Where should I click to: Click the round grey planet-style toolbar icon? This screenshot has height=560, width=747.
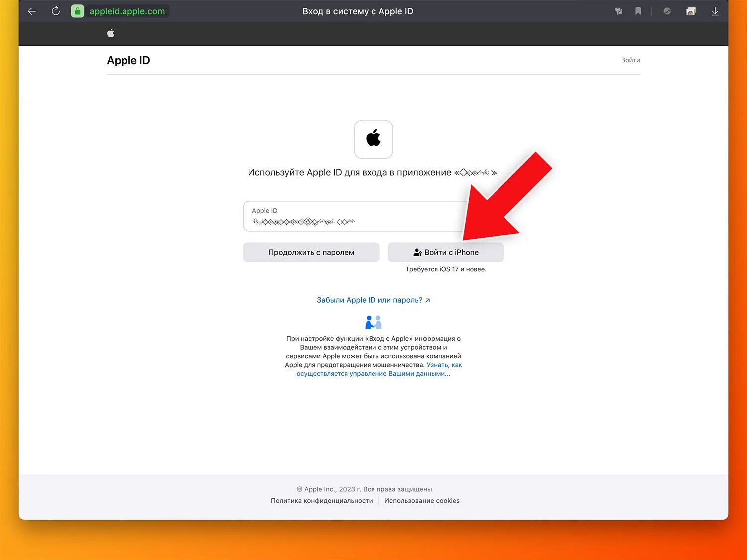[667, 11]
